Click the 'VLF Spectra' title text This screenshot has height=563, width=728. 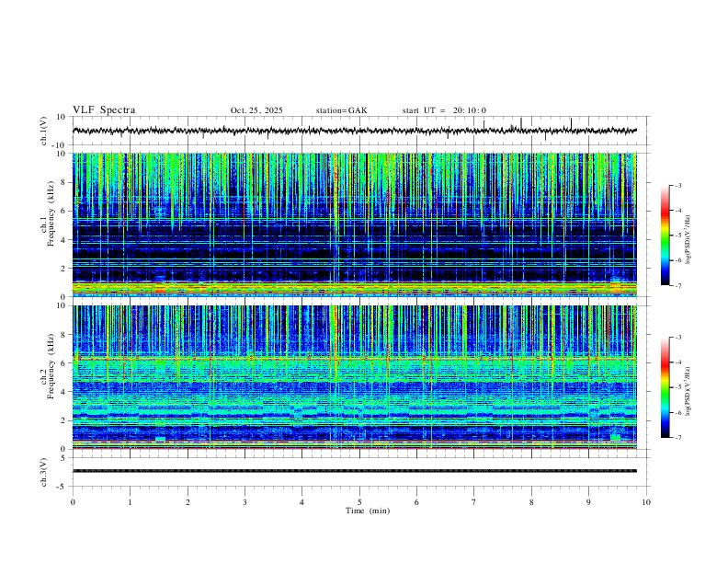click(x=104, y=110)
